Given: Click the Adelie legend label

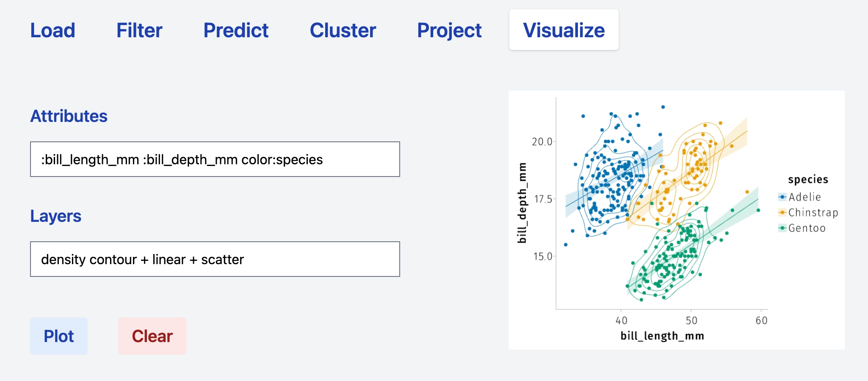Looking at the screenshot, I should pos(804,197).
